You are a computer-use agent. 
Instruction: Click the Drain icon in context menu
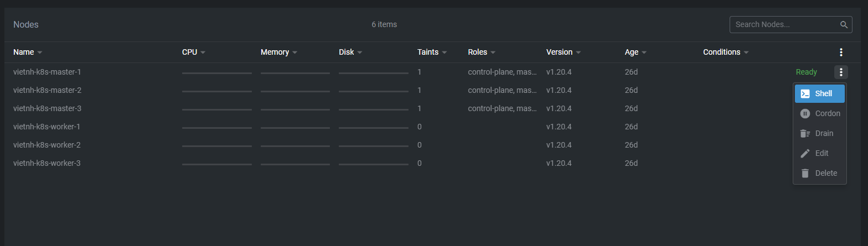coord(805,134)
